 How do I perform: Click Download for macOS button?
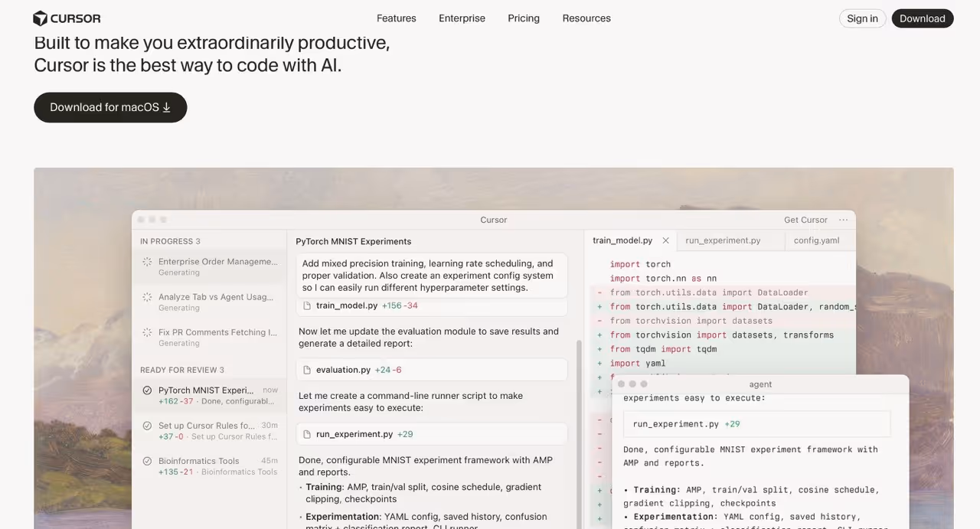(x=110, y=107)
